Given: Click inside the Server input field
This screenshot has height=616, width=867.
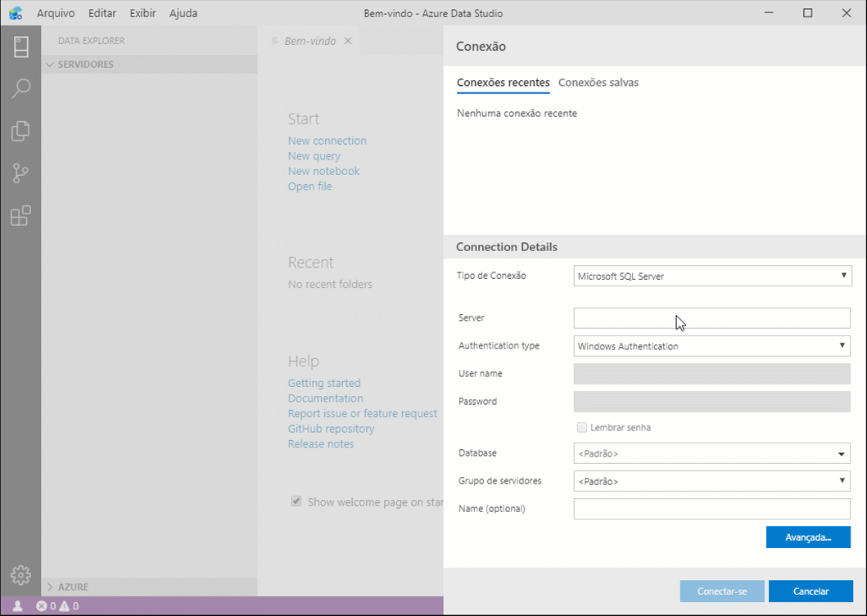Looking at the screenshot, I should point(711,317).
